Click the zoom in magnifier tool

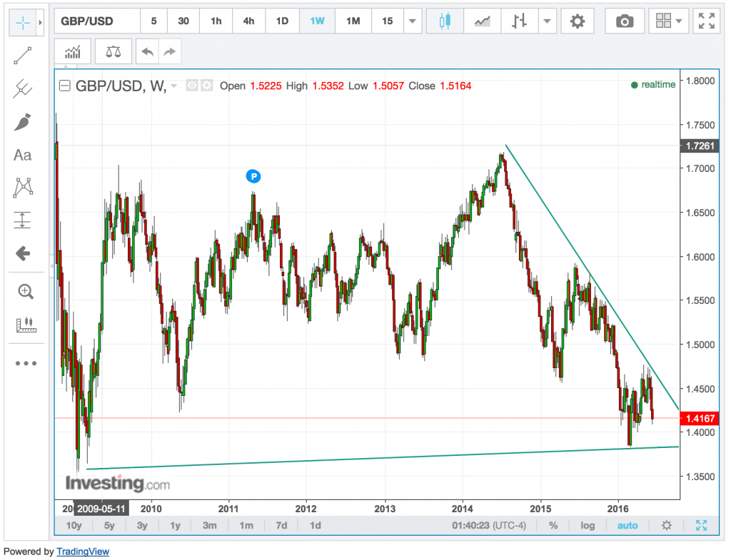pyautogui.click(x=26, y=291)
